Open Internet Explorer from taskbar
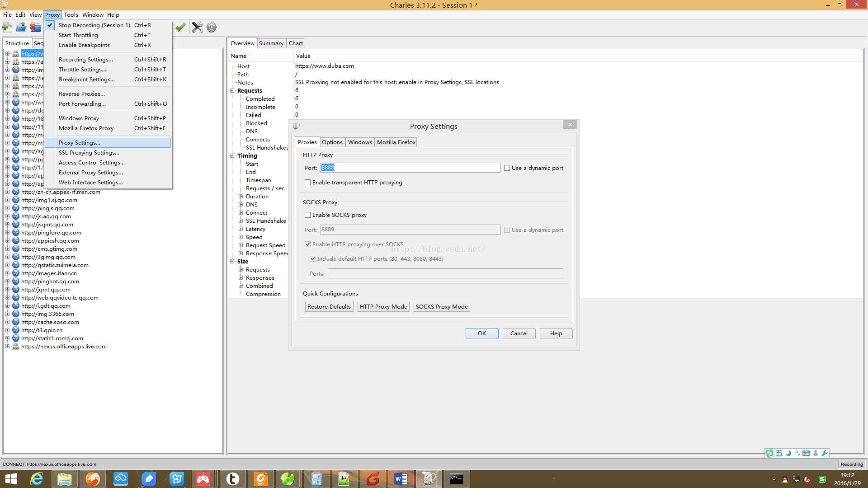This screenshot has height=488, width=868. click(36, 479)
